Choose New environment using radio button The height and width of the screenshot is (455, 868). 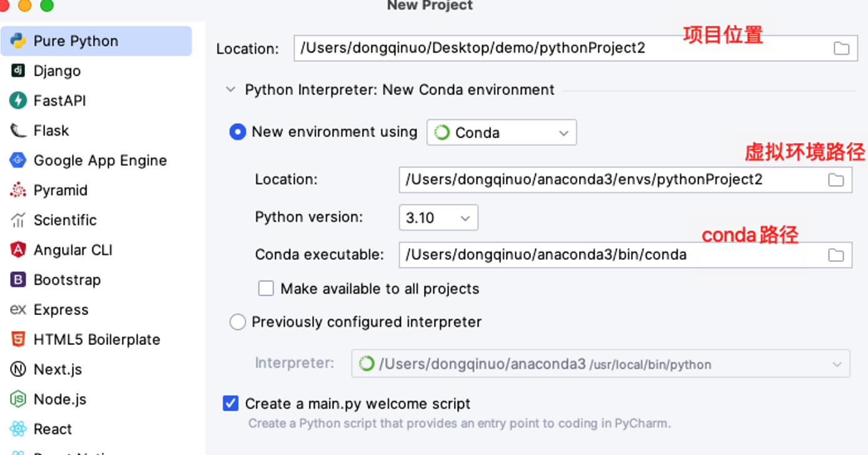pyautogui.click(x=238, y=132)
